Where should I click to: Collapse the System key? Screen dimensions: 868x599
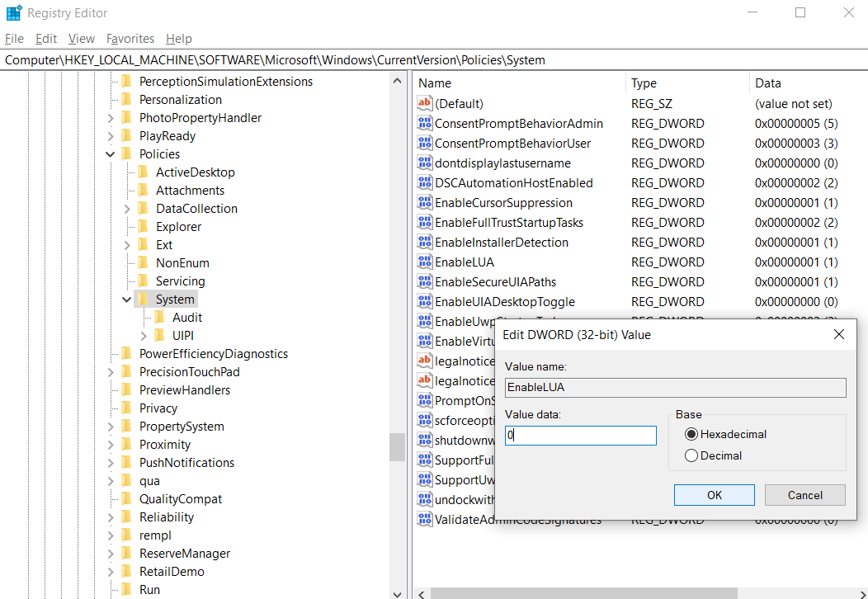point(127,299)
